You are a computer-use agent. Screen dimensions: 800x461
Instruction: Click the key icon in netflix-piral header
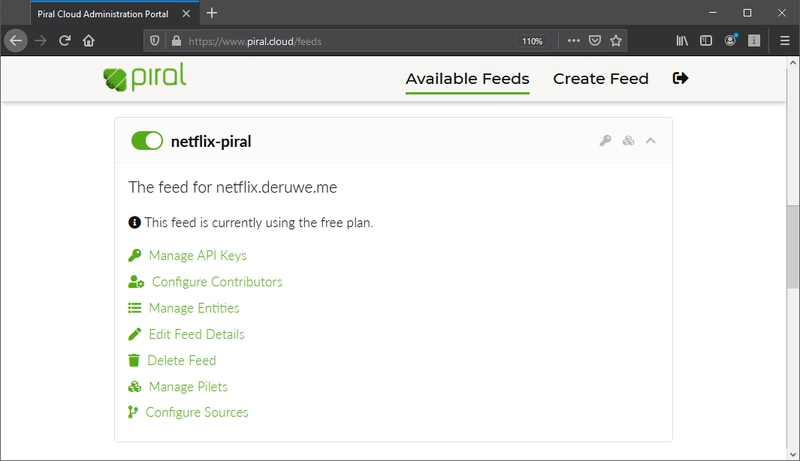coord(605,141)
